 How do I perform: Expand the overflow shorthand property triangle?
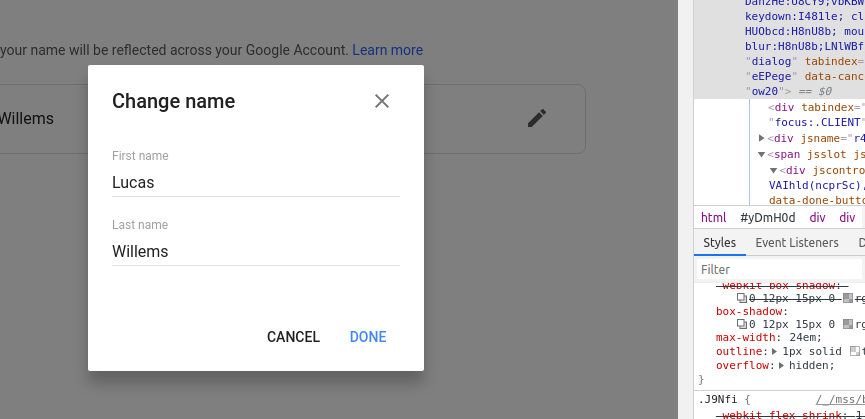click(782, 366)
